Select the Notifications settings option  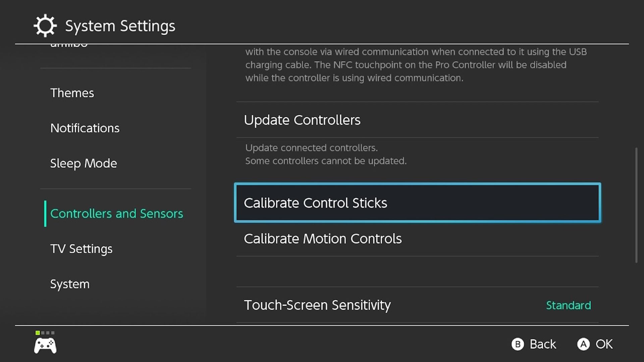(85, 128)
